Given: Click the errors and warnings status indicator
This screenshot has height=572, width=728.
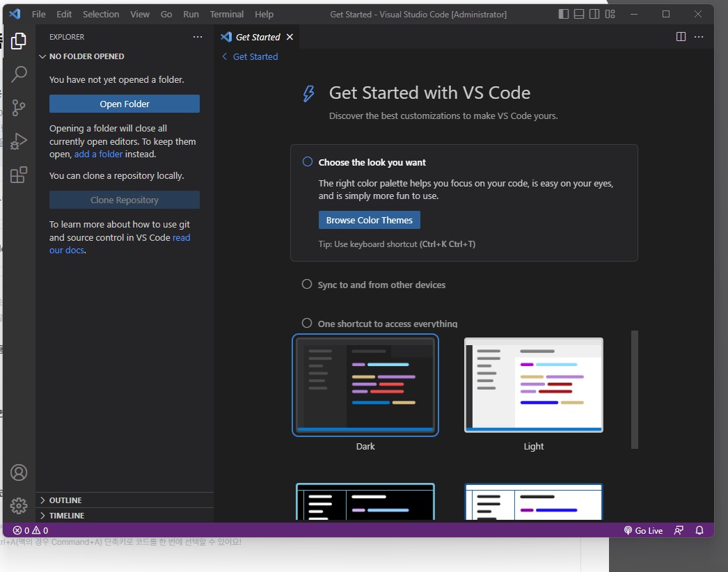Looking at the screenshot, I should 30,530.
